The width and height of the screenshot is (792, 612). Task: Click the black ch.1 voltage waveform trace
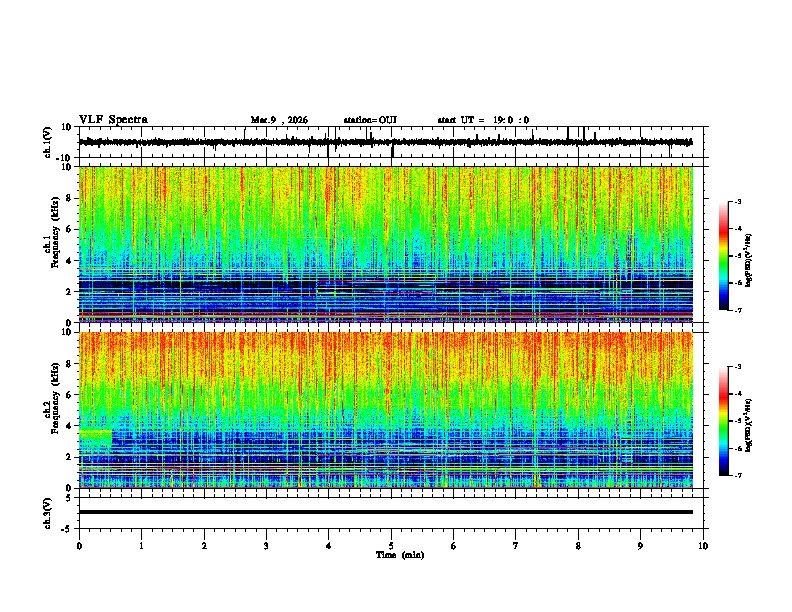point(385,142)
